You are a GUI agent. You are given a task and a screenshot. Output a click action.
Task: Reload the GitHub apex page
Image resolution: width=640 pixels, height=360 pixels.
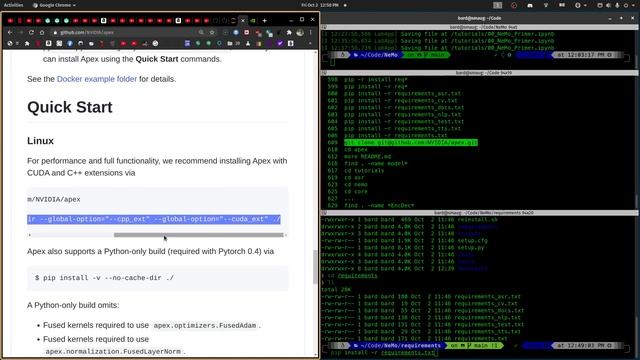(x=31, y=32)
